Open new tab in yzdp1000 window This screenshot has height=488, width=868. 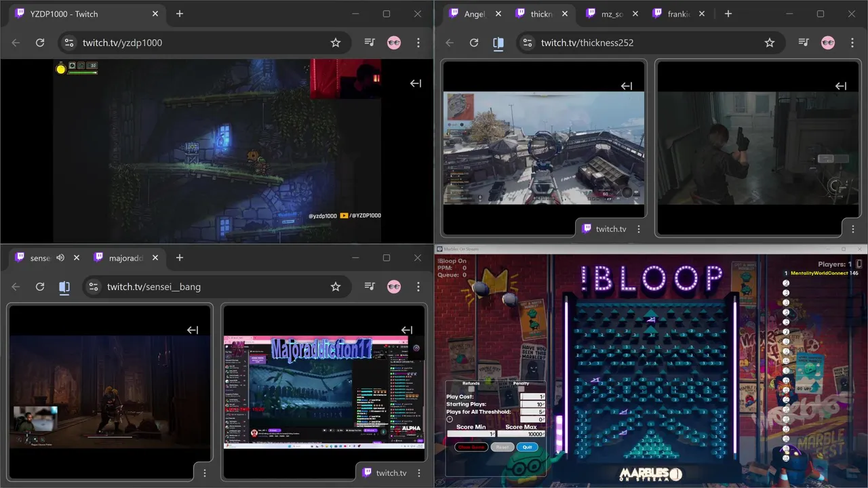click(179, 14)
